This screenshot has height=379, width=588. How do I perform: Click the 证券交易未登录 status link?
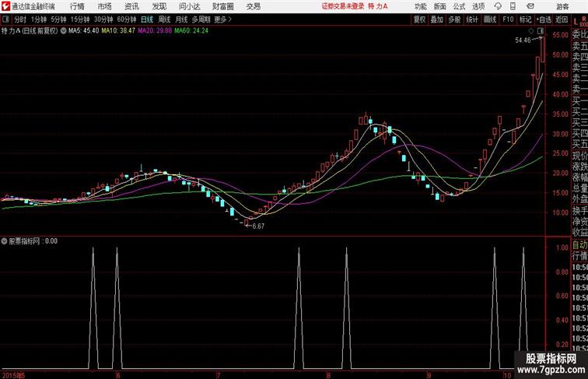pyautogui.click(x=343, y=6)
